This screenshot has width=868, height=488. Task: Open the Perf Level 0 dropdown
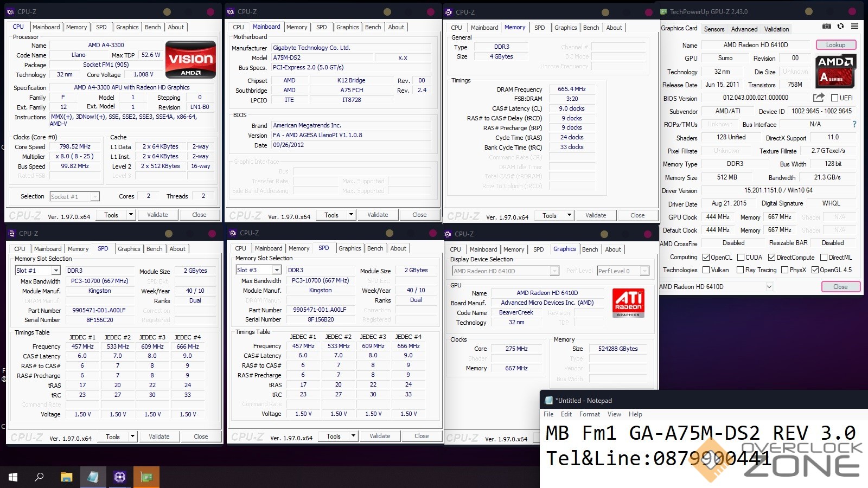click(x=644, y=271)
